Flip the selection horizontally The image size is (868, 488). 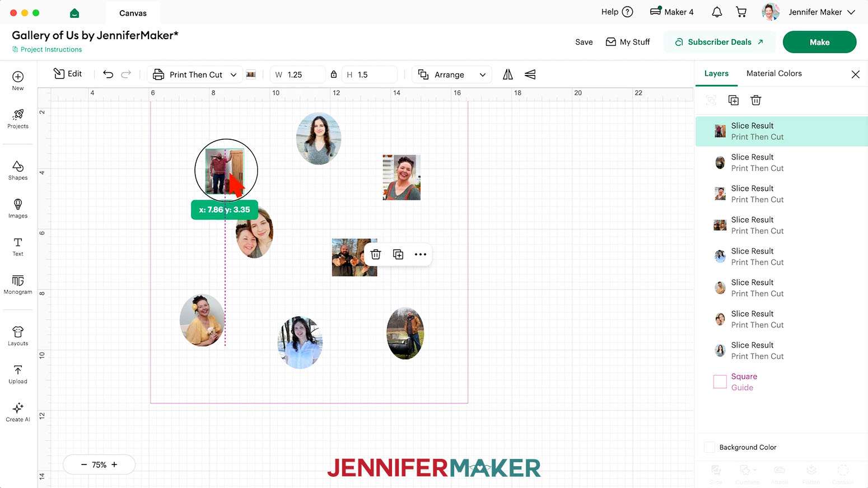click(x=508, y=74)
